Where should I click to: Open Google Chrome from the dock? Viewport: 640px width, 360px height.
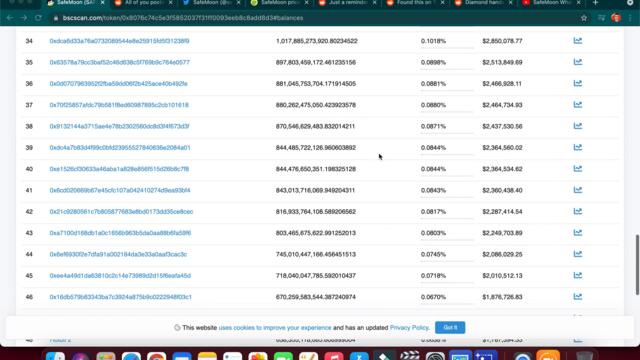pos(157,356)
